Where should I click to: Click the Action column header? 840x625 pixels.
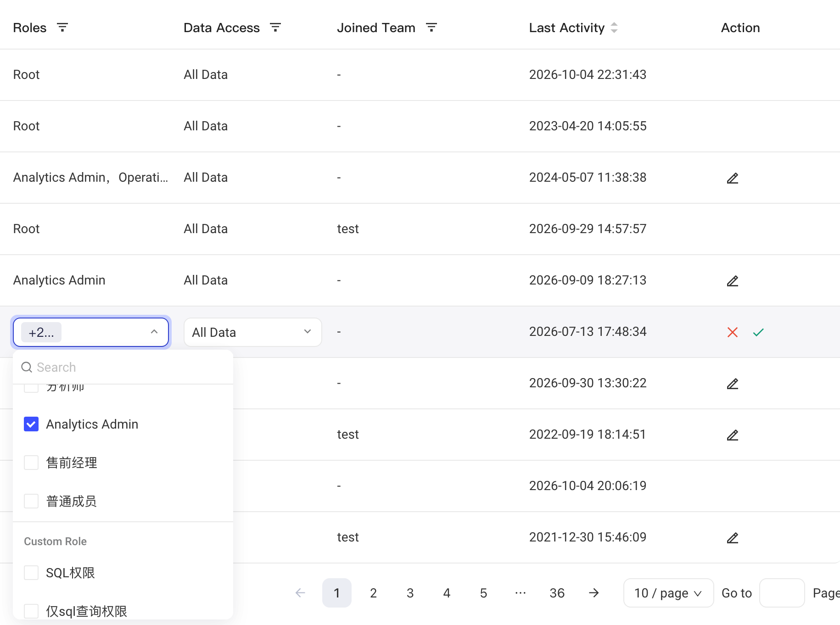coord(740,28)
